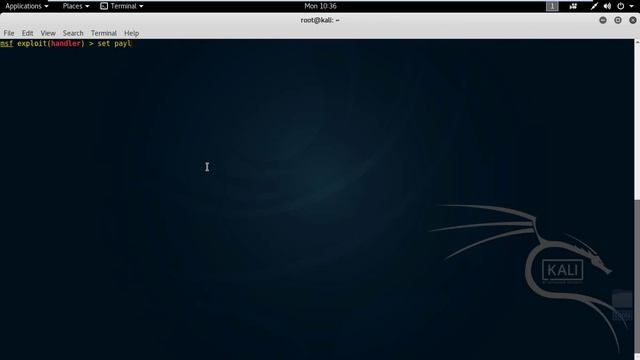Screen dimensions: 640x360
Task: Open the Search menu
Action: pyautogui.click(x=73, y=33)
